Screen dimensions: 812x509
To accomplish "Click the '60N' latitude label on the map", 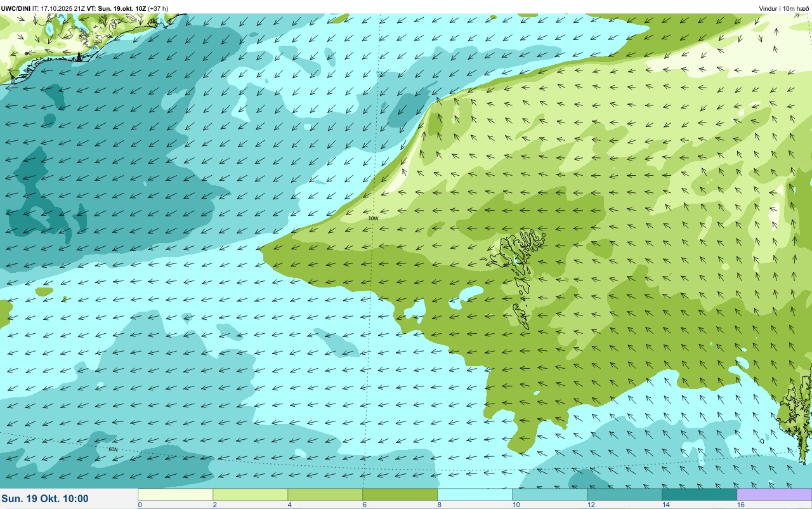I will (x=113, y=449).
